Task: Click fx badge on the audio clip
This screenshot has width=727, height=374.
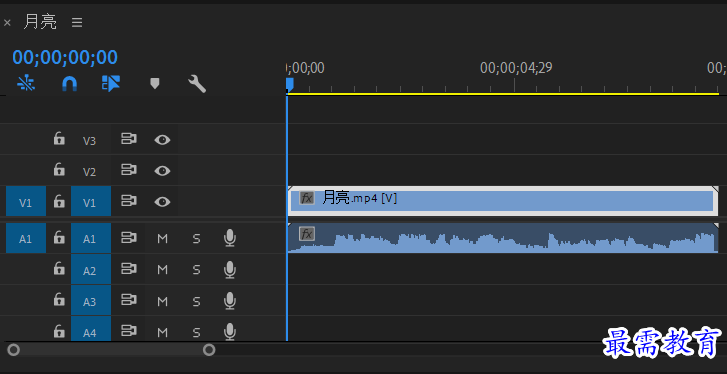Action: pyautogui.click(x=306, y=234)
